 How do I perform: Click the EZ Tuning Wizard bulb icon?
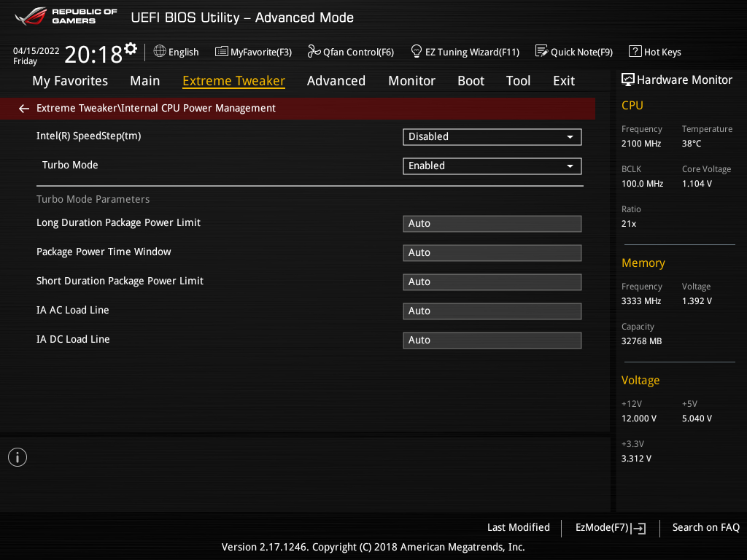[417, 51]
